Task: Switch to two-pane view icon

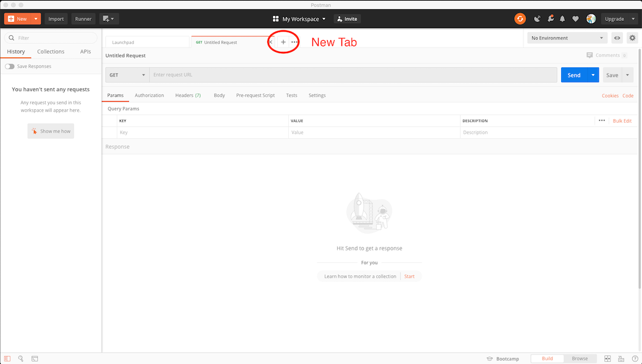Action: click(x=607, y=358)
